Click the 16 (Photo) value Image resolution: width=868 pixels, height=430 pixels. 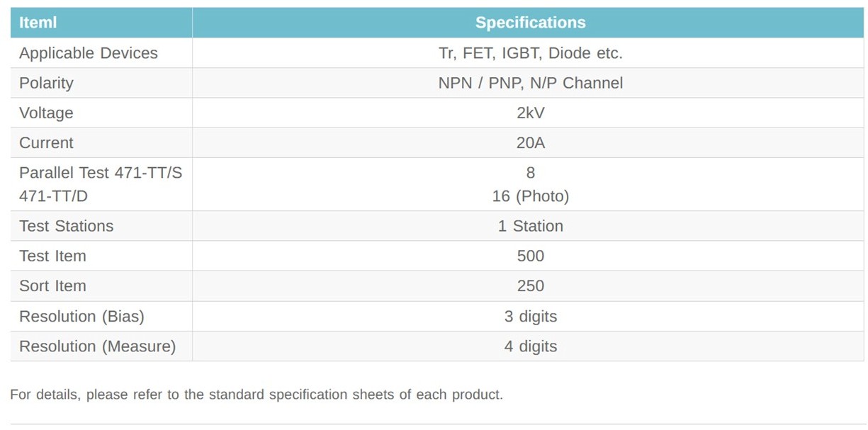click(530, 196)
